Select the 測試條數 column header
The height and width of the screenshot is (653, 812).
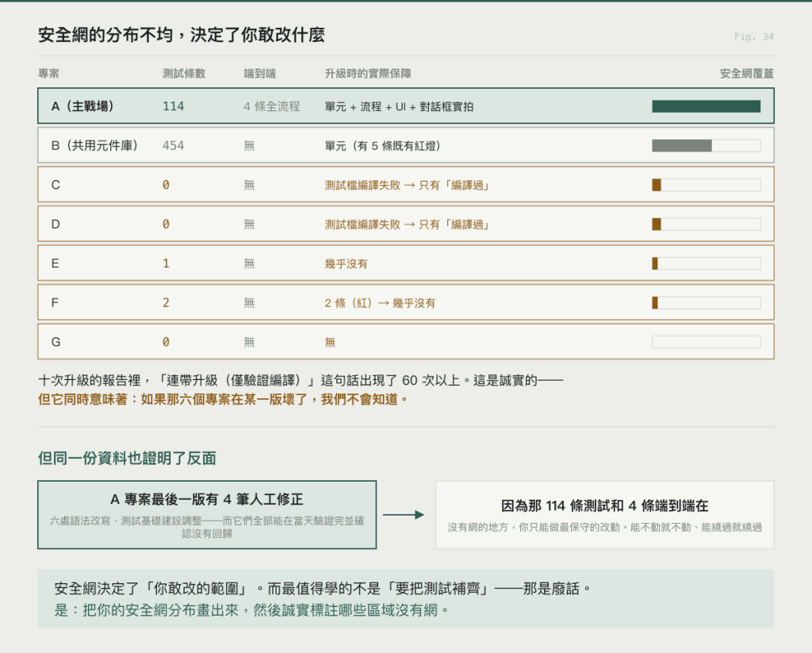pyautogui.click(x=184, y=74)
